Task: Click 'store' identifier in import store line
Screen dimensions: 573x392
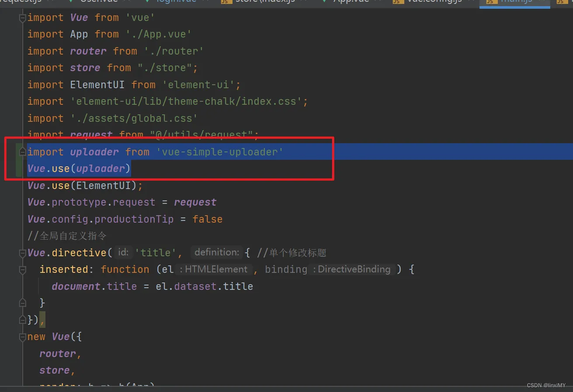Action: click(85, 68)
